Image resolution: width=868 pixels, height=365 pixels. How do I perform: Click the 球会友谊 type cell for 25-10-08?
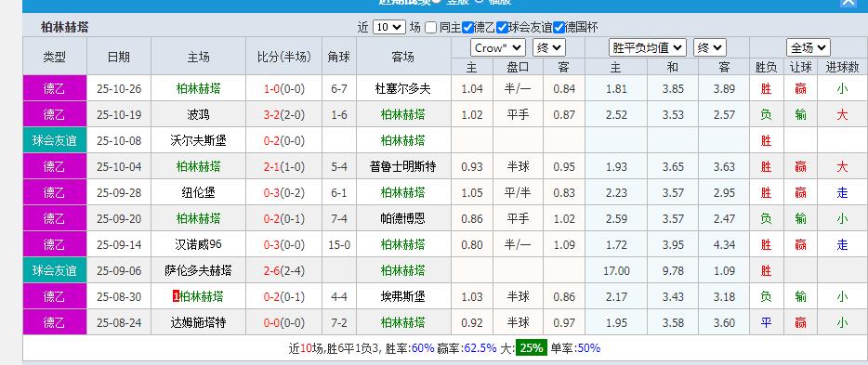click(54, 140)
